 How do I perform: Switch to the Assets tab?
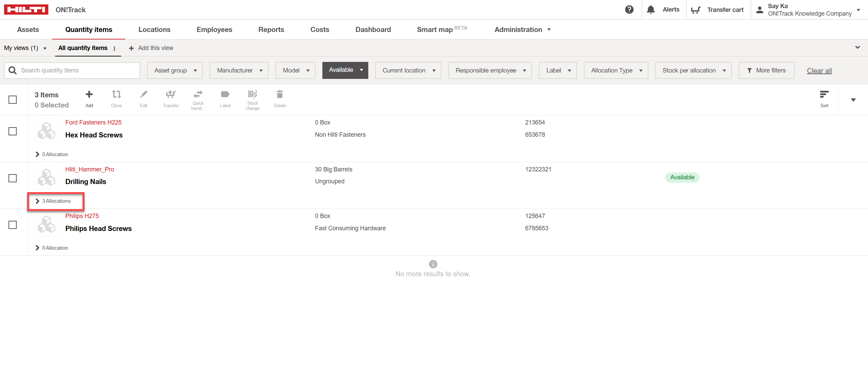pyautogui.click(x=28, y=30)
